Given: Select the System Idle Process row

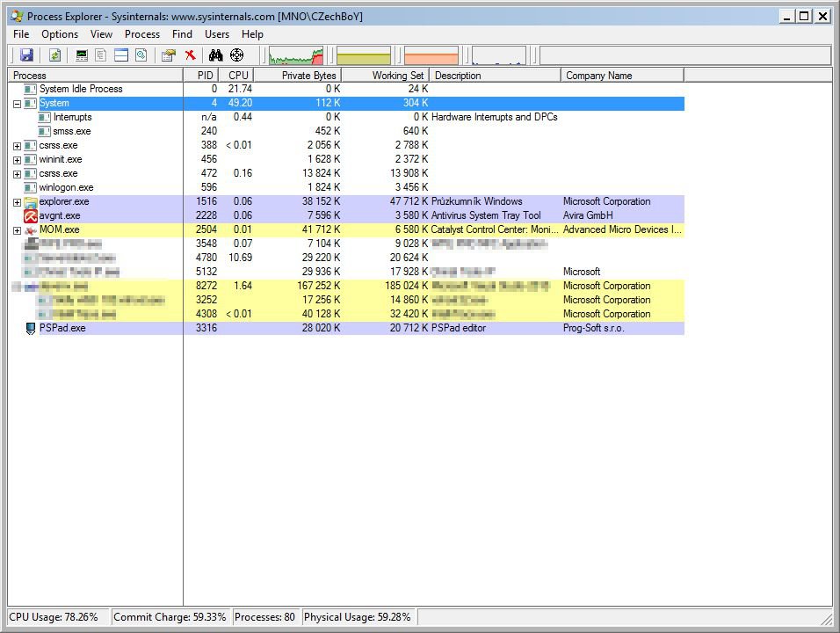Looking at the screenshot, I should (x=346, y=89).
